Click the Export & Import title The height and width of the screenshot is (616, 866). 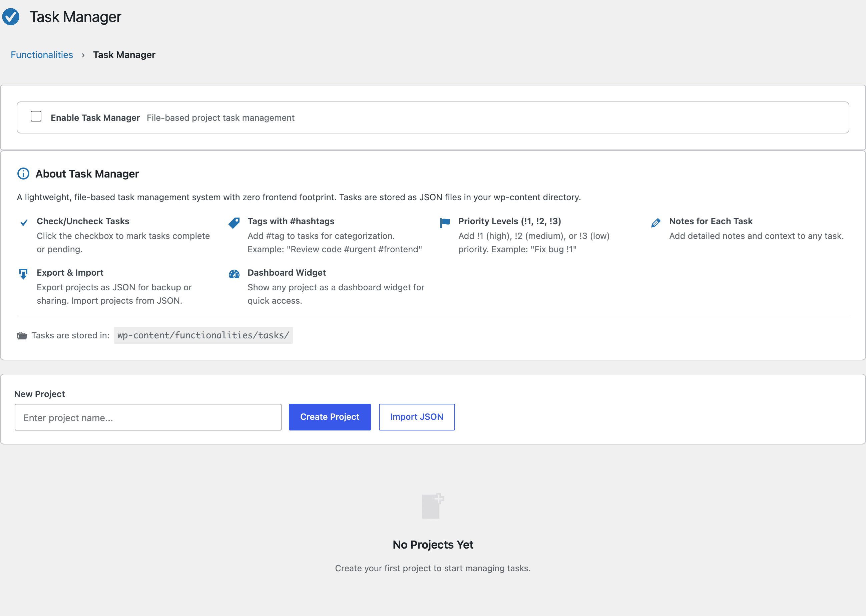point(70,273)
